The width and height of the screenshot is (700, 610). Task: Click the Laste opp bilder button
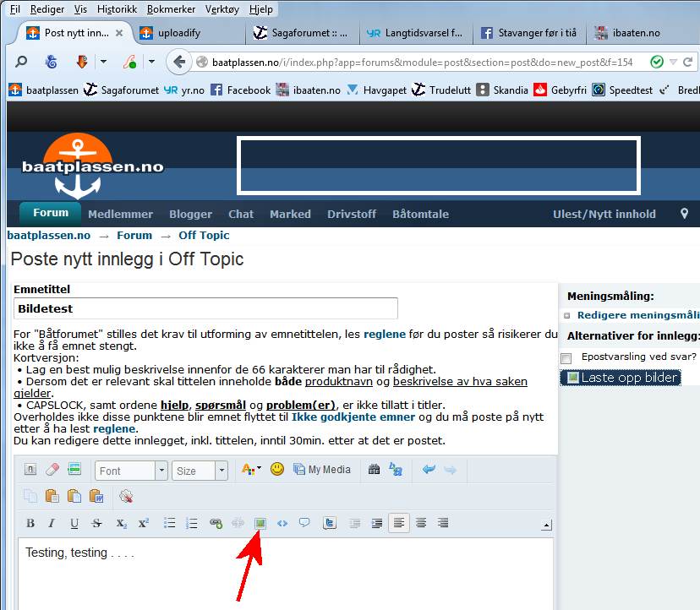click(x=621, y=378)
